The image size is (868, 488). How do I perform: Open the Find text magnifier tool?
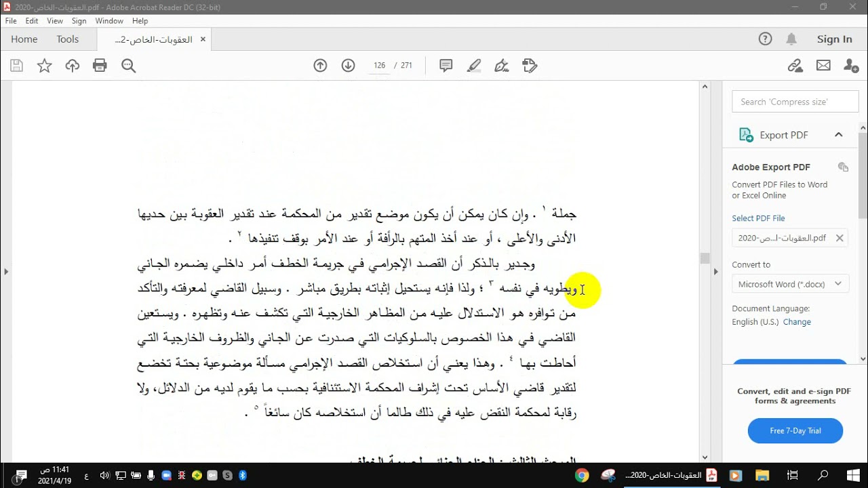(x=128, y=66)
